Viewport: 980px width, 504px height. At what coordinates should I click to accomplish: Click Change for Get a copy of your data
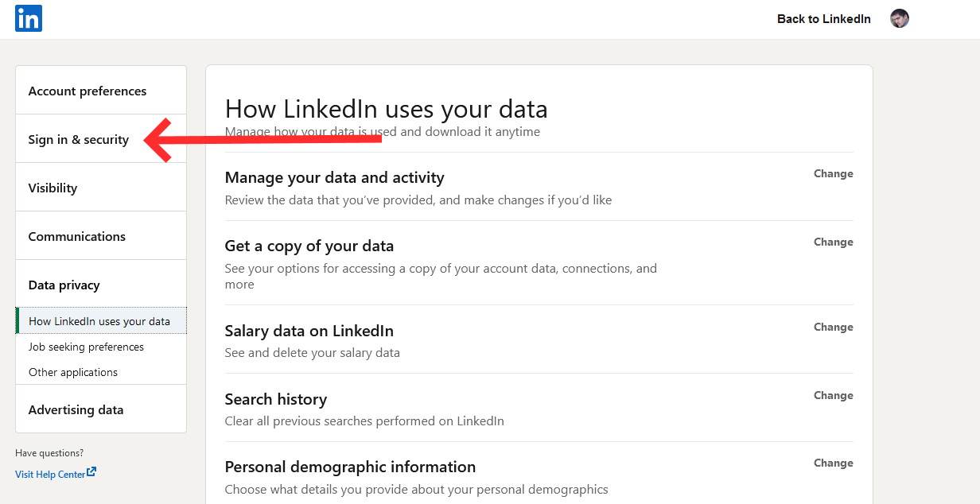coord(833,242)
